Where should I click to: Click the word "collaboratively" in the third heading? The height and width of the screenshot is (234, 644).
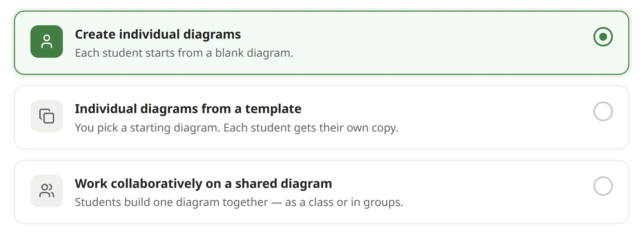(x=157, y=184)
